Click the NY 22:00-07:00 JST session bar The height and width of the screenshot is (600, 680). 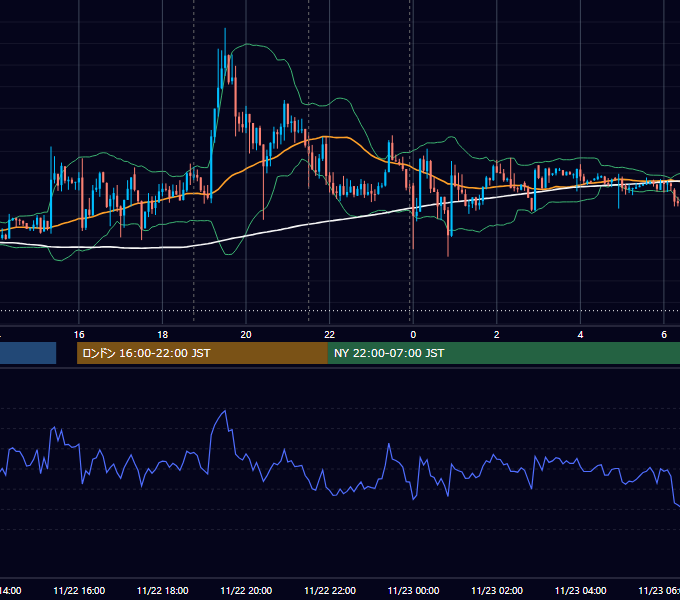coord(503,353)
